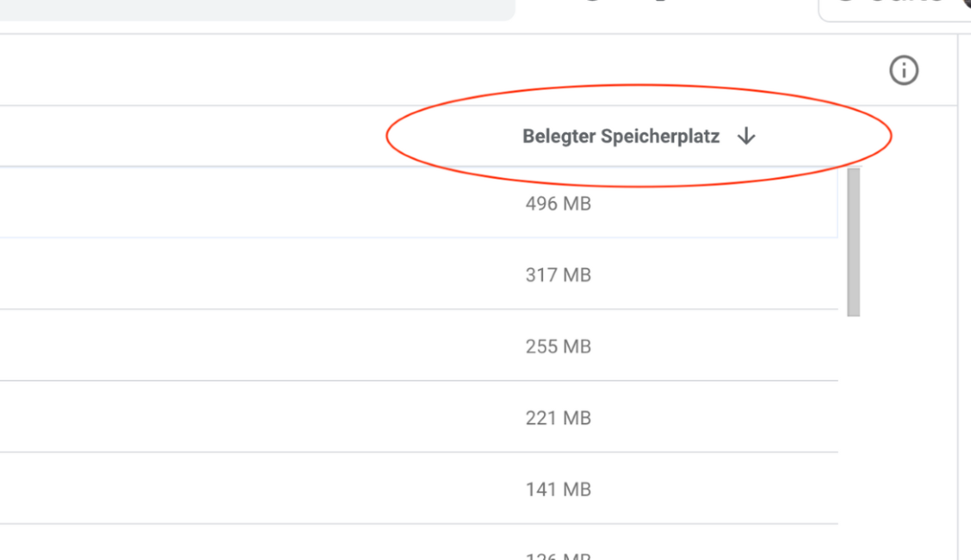Viewport: 971px width, 560px height.
Task: Click empty toolbar area left of info icon
Action: click(x=433, y=70)
